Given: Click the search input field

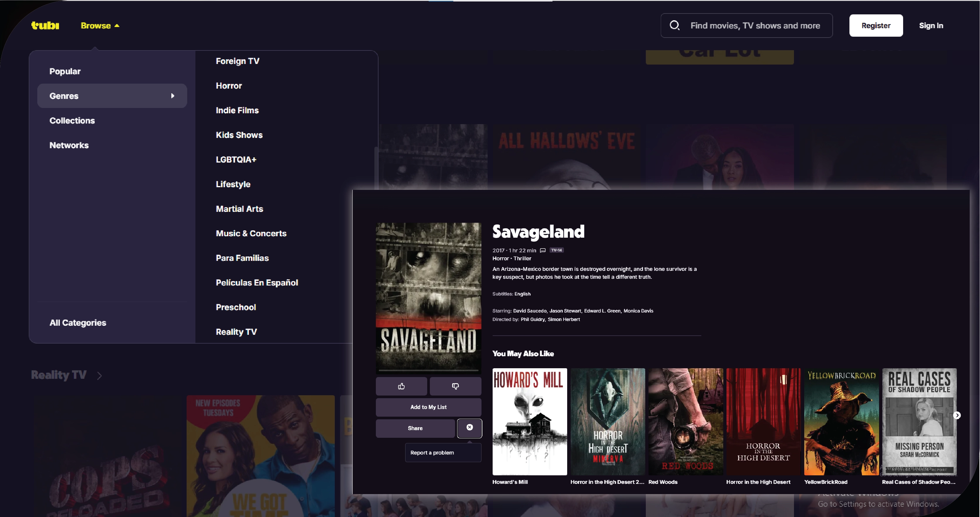Looking at the screenshot, I should point(755,26).
